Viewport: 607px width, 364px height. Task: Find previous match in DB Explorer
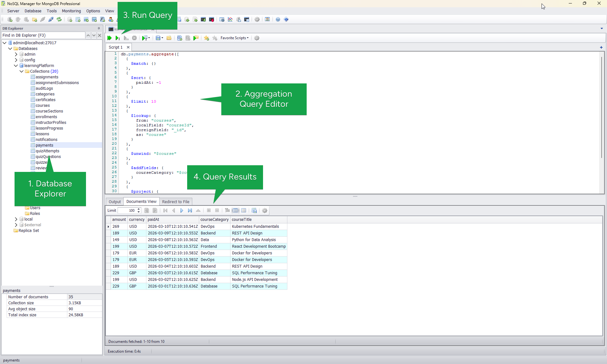(x=88, y=35)
